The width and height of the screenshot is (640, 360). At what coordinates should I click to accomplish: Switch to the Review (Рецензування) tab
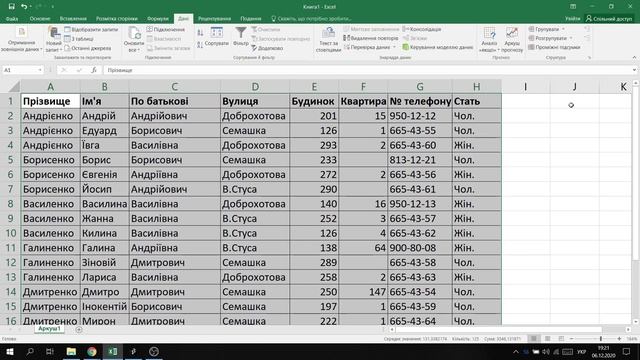click(214, 19)
